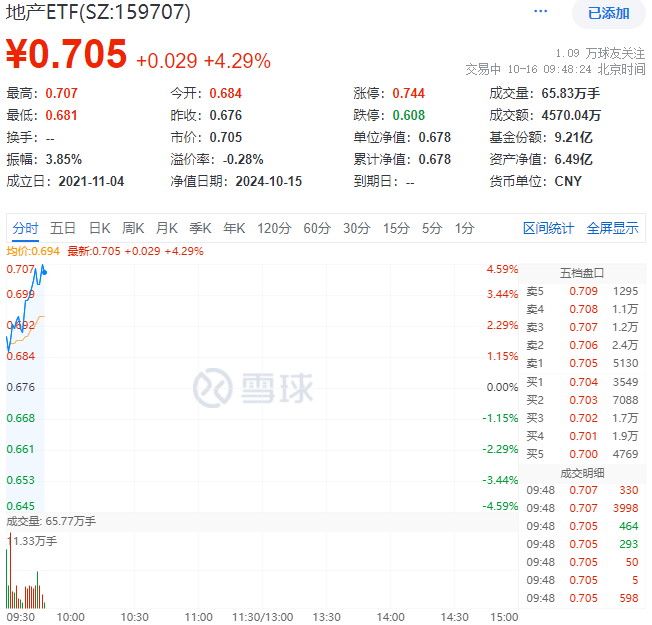Viewport: 652px width, 625px height.
Task: Click 全屏显示 fullscreen link
Action: point(612,228)
